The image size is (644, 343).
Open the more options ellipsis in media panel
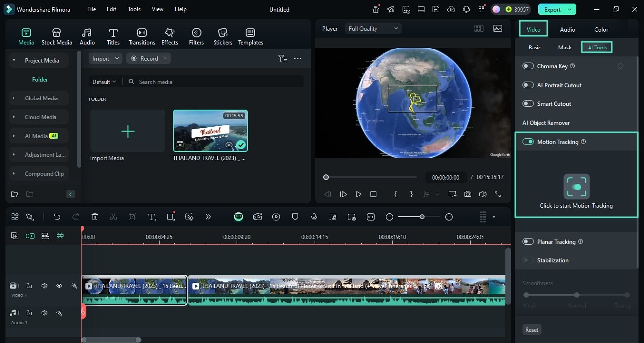point(298,58)
